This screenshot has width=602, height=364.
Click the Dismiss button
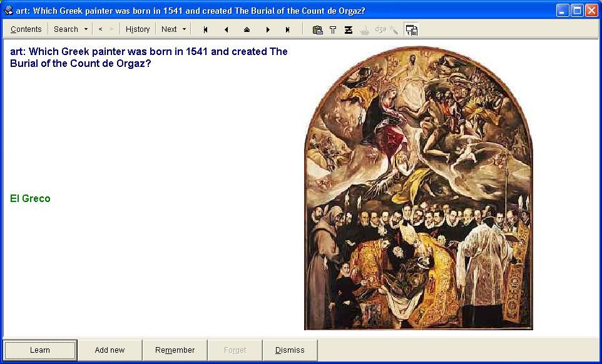coord(290,350)
